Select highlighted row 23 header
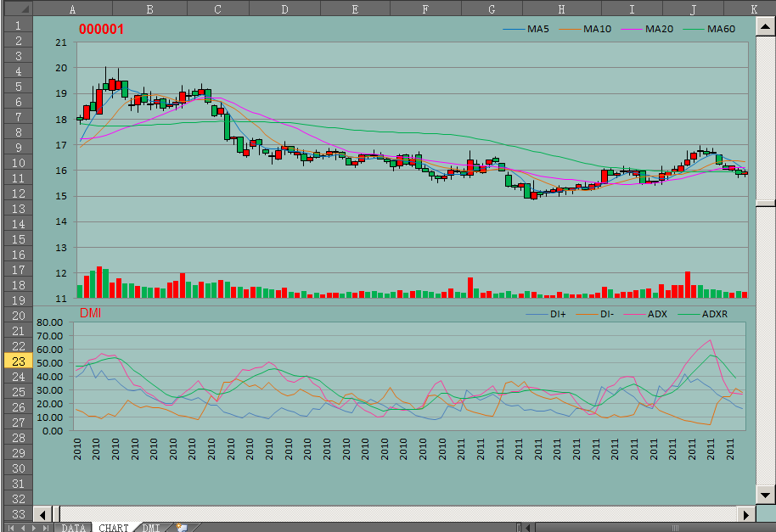Image resolution: width=776 pixels, height=532 pixels. [17, 360]
